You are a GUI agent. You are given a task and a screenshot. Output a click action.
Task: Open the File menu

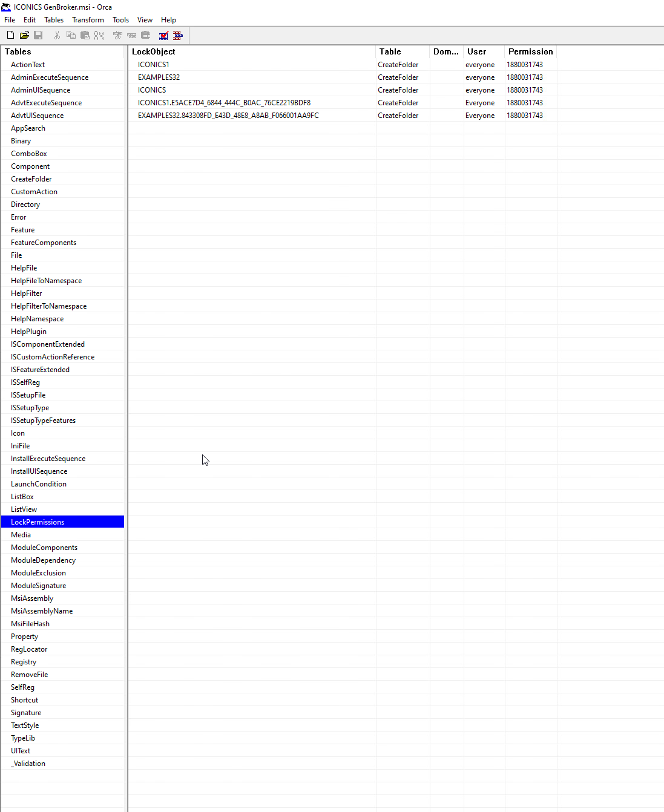(x=10, y=20)
